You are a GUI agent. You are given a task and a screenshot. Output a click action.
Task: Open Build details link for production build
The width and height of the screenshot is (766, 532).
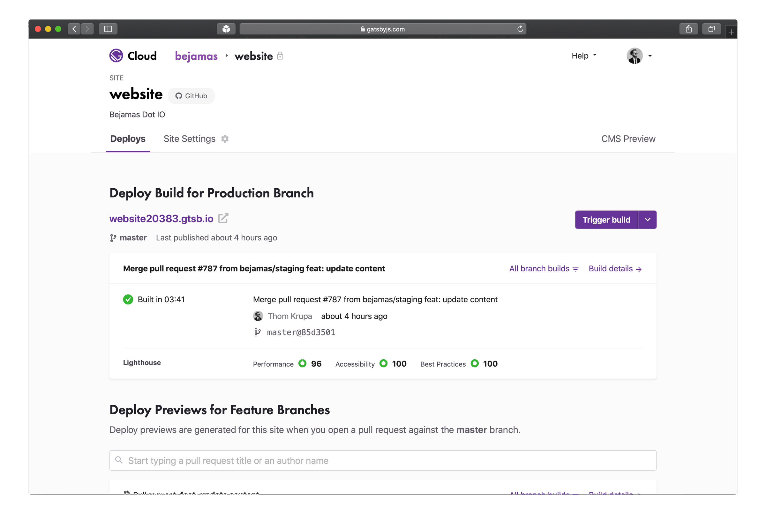click(x=615, y=269)
